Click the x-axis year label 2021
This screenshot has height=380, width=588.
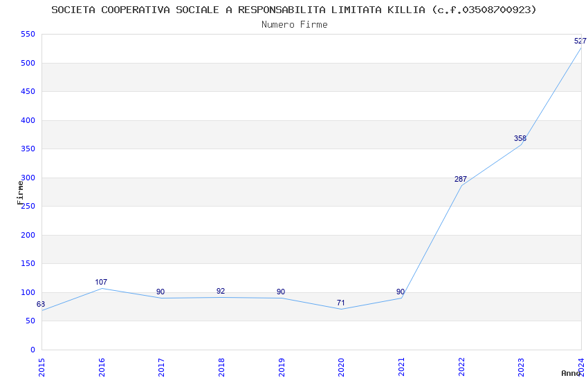point(401,368)
